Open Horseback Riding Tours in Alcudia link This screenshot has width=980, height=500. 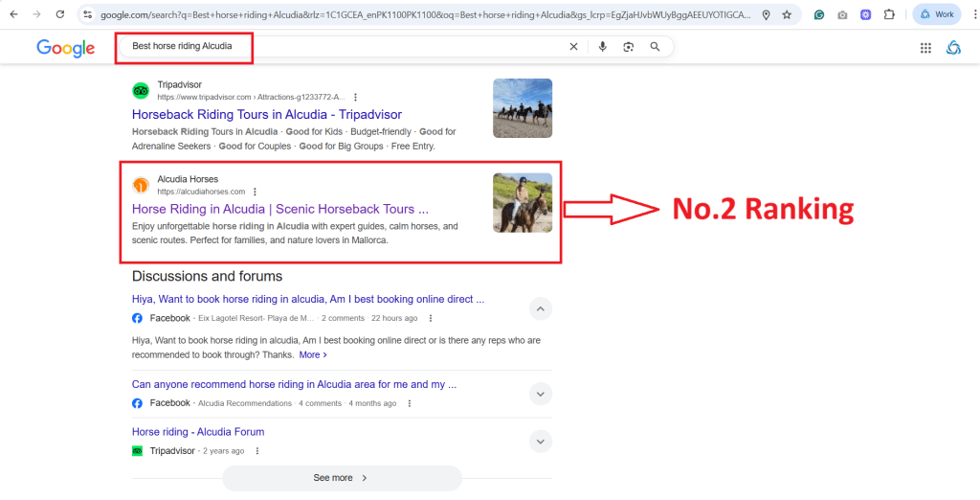[267, 115]
